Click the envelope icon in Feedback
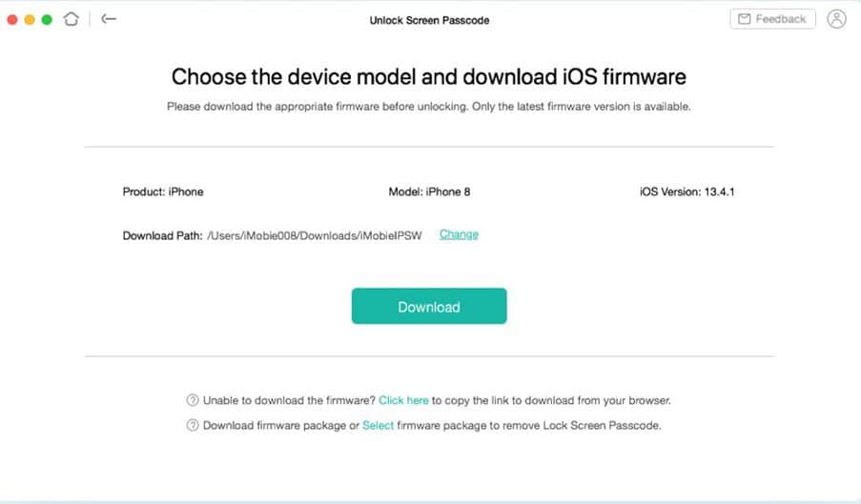Image resolution: width=861 pixels, height=504 pixels. (x=744, y=19)
